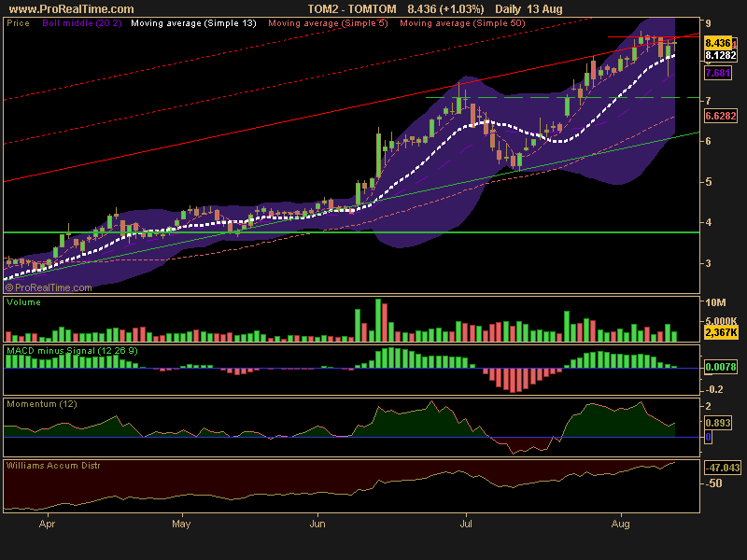Screen dimensions: 747x560
Task: Select the Boll middle (20 2) legend label
Action: point(82,22)
